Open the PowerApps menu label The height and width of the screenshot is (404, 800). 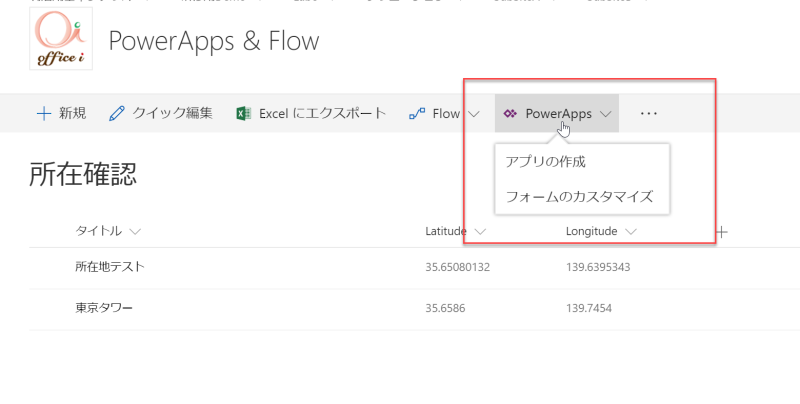(x=559, y=113)
